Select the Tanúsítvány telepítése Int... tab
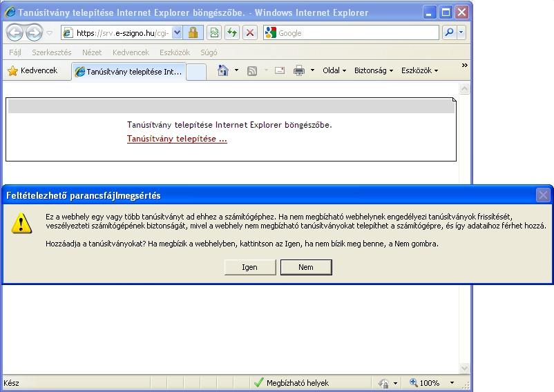The height and width of the screenshot is (392, 554). coord(129,72)
